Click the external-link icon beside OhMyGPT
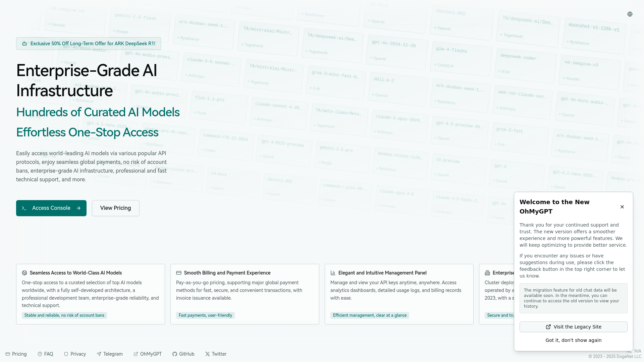644x362 pixels. pos(136,354)
